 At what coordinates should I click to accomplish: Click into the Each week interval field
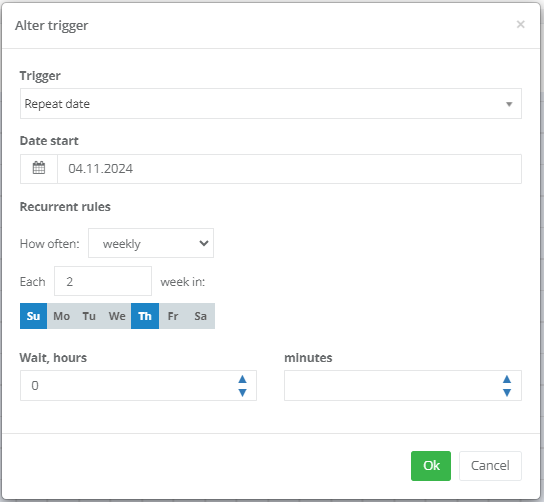[x=103, y=281]
